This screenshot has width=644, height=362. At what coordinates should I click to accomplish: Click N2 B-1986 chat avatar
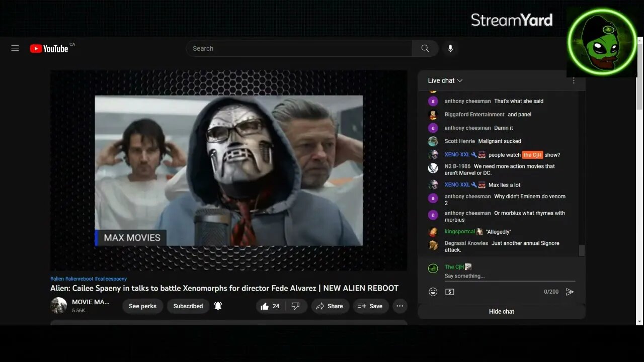pos(433,168)
